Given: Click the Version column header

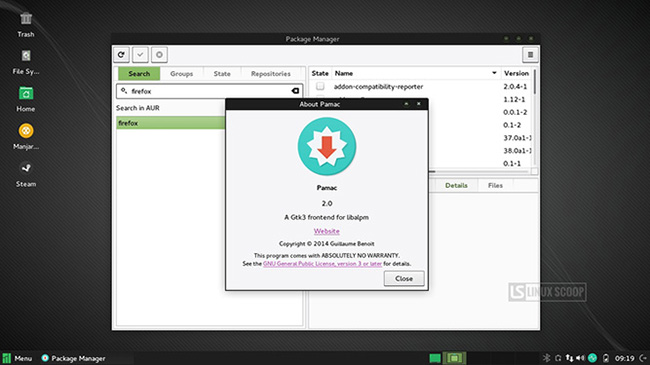Looking at the screenshot, I should [516, 73].
